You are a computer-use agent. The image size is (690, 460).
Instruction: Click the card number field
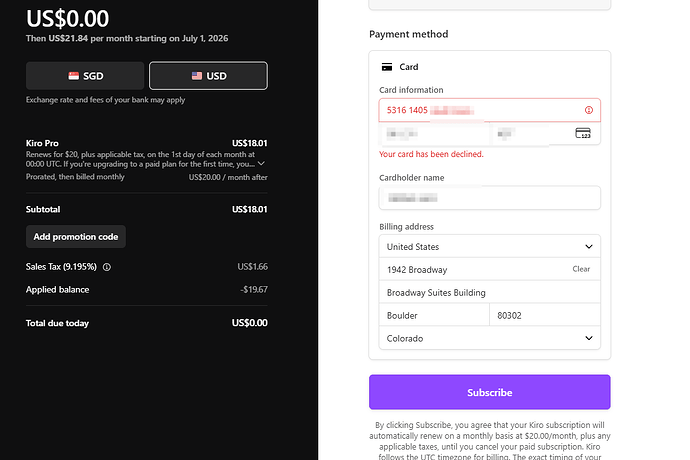489,110
